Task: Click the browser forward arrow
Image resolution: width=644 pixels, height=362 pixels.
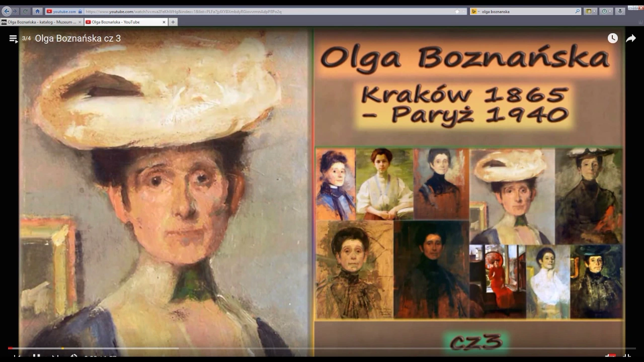Action: (15, 11)
